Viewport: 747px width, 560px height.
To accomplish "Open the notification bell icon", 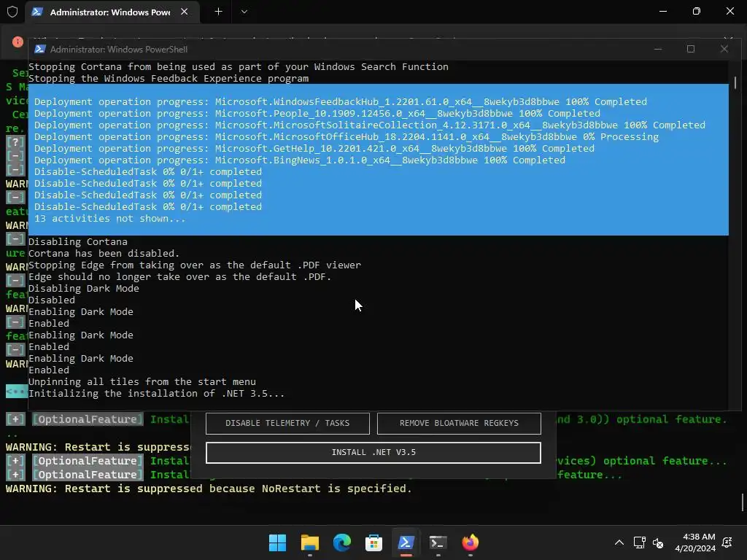I will point(727,542).
